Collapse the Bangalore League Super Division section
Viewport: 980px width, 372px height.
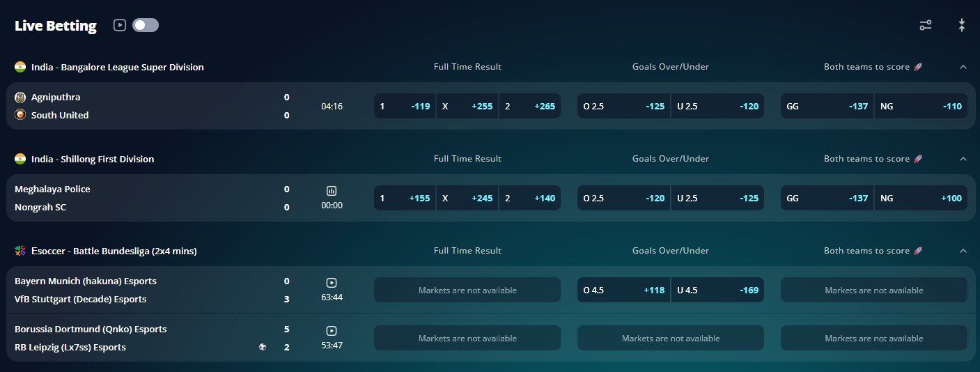[963, 67]
